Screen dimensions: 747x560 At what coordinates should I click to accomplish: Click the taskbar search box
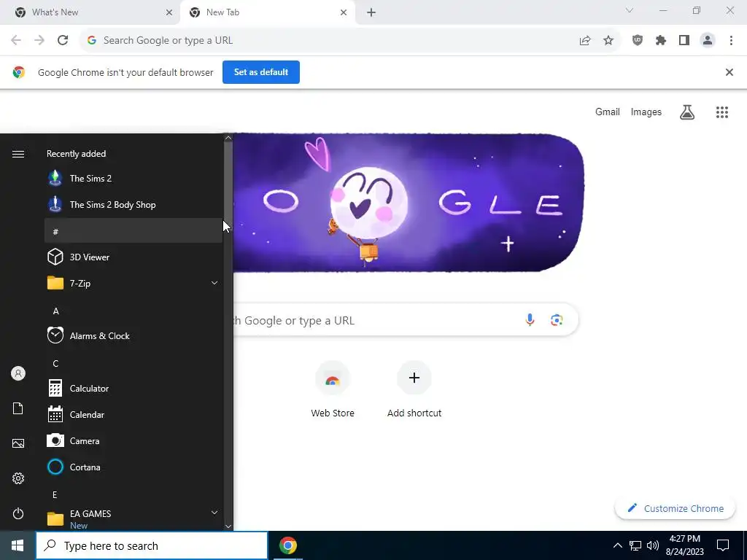(x=152, y=545)
